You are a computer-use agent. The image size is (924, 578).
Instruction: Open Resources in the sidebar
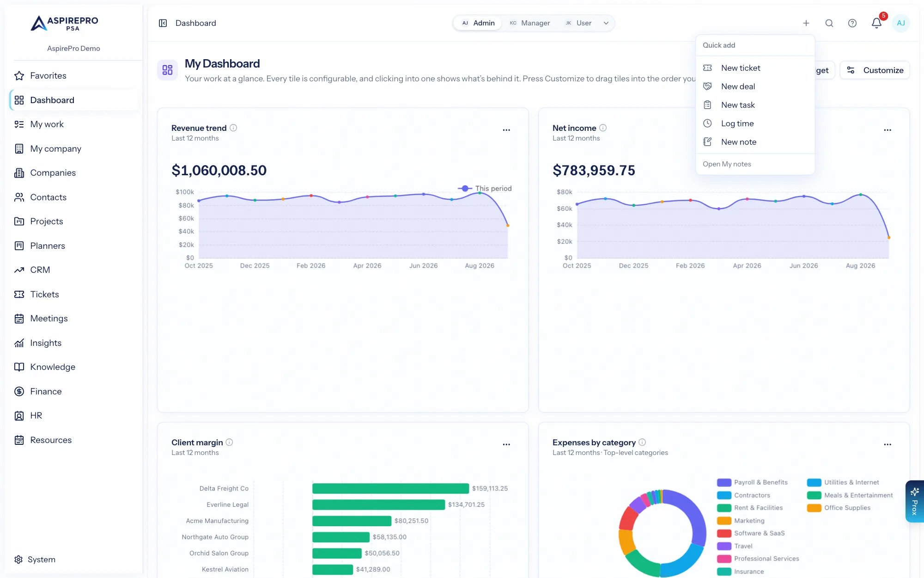[x=74, y=440]
